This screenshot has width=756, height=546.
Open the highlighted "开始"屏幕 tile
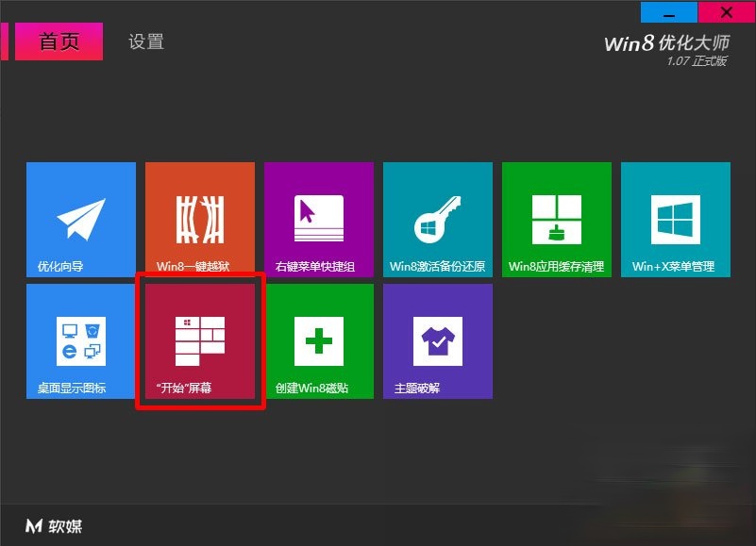199,340
